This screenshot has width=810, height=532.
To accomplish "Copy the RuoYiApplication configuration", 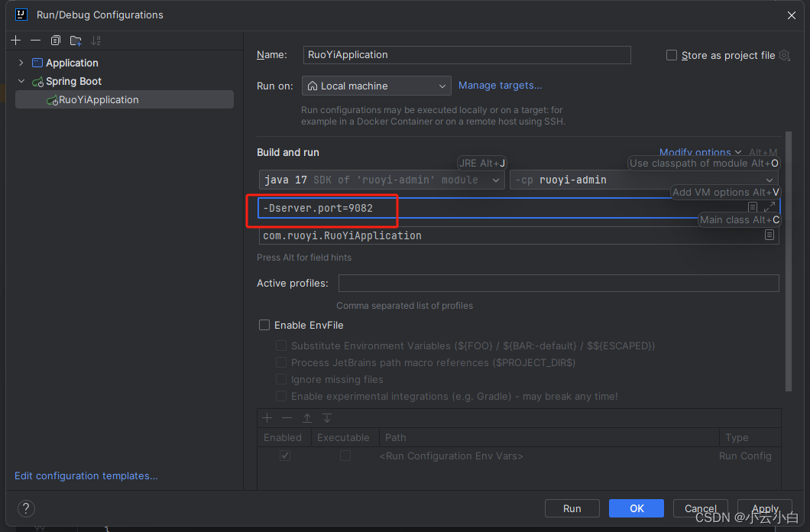I will pos(54,40).
